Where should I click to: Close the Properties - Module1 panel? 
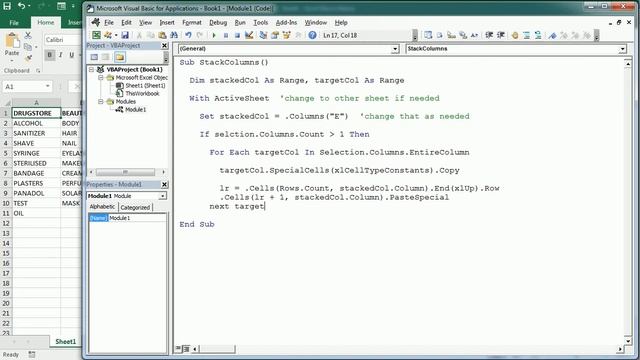pos(164,184)
